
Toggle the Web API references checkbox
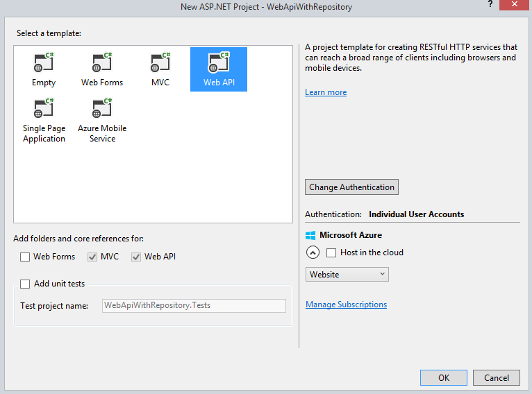[136, 257]
